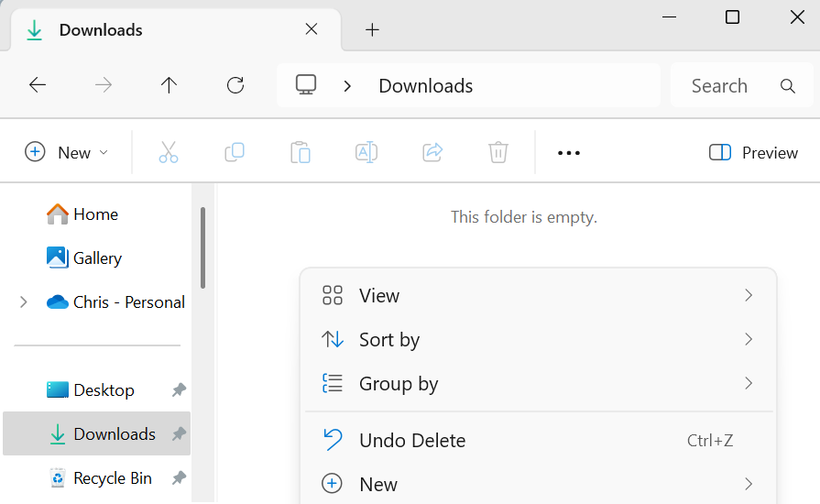820x504 pixels.
Task: Click the Share icon in toolbar
Action: click(432, 152)
